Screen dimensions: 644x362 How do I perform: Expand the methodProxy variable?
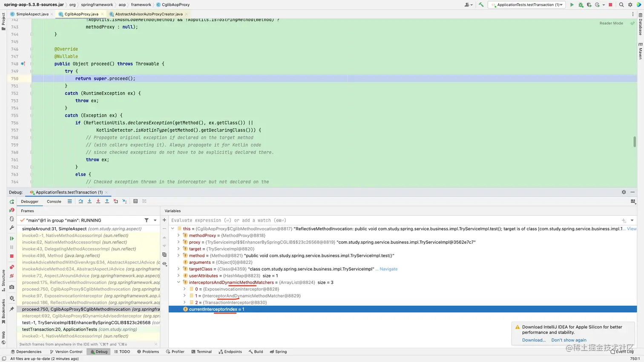pos(178,235)
